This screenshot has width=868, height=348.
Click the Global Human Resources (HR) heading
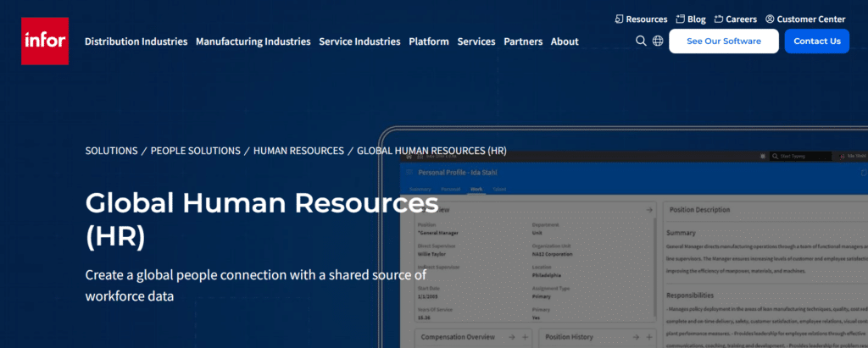262,219
